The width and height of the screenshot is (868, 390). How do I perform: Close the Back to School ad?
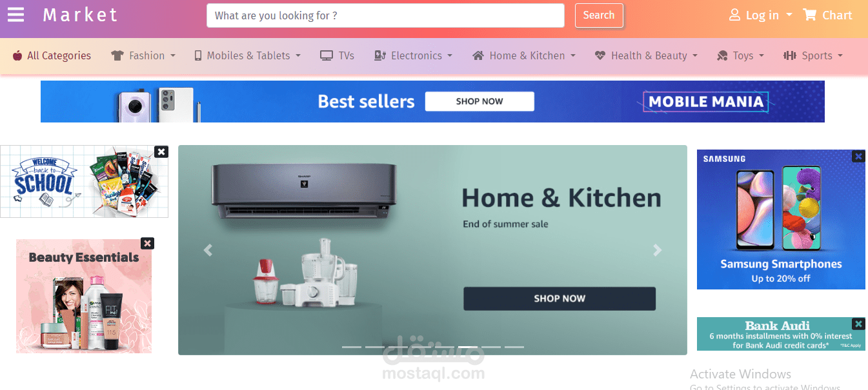(161, 151)
